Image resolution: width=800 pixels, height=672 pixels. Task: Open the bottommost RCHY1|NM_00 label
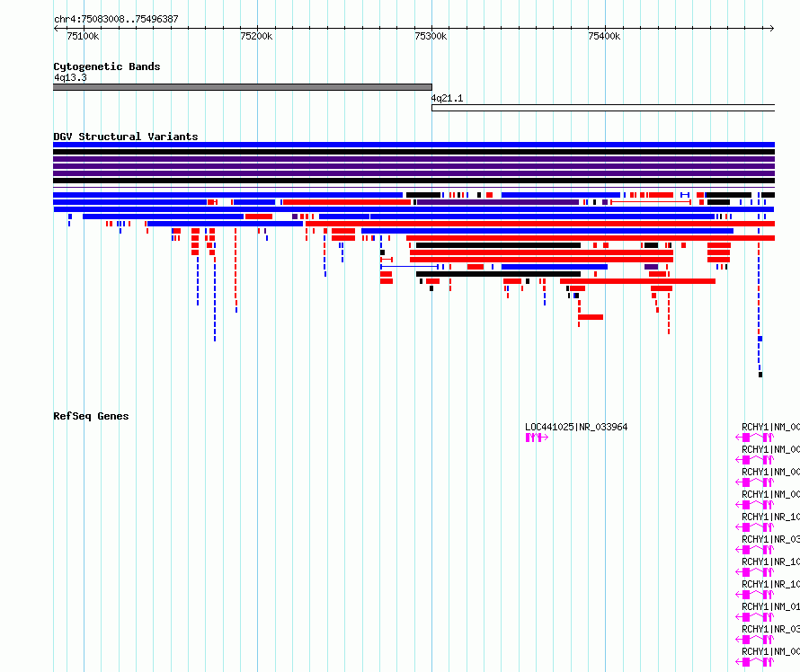pos(770,651)
